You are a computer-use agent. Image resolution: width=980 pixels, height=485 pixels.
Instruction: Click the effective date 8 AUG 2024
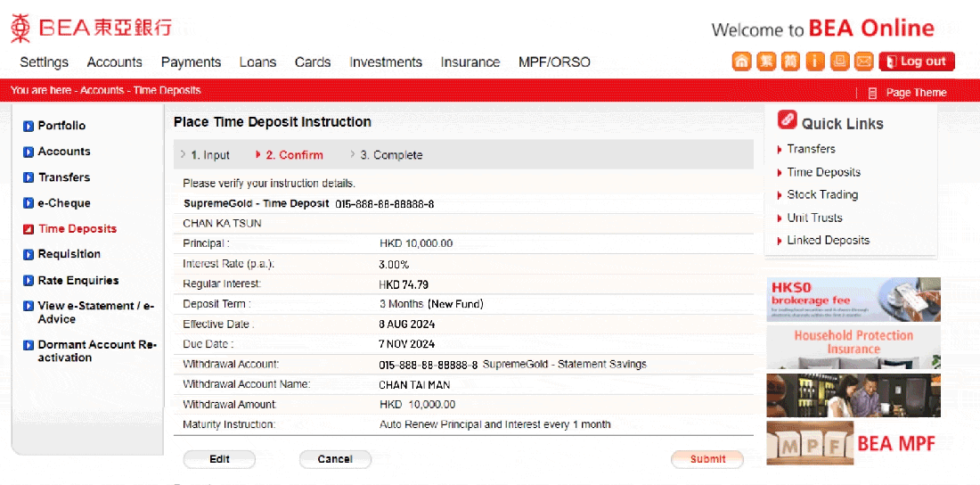click(x=407, y=325)
